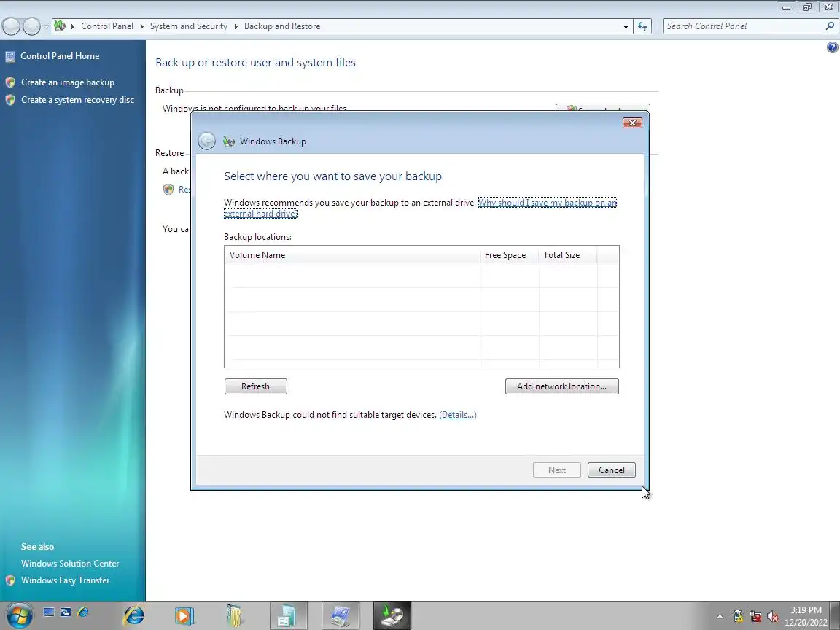The image size is (840, 630).
Task: Show hidden tray icons arrow
Action: 720,617
